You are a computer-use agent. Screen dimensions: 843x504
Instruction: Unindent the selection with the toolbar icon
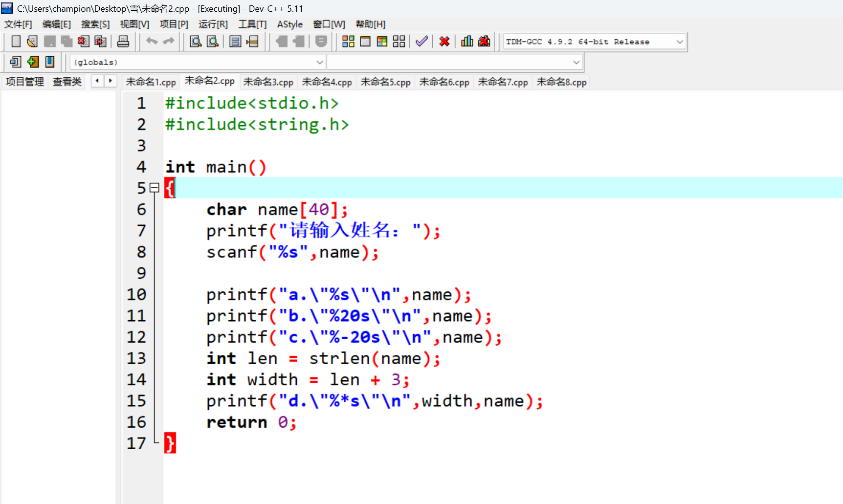(x=299, y=42)
